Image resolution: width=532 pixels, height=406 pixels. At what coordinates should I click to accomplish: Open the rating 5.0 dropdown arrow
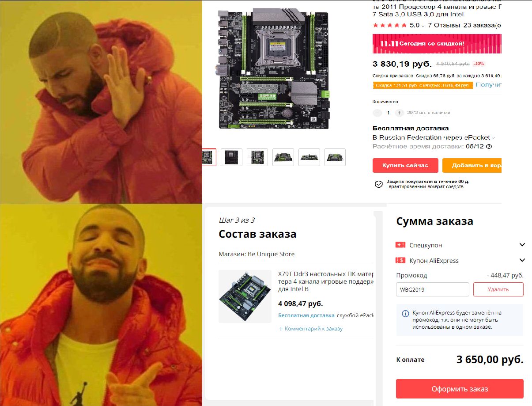(423, 26)
